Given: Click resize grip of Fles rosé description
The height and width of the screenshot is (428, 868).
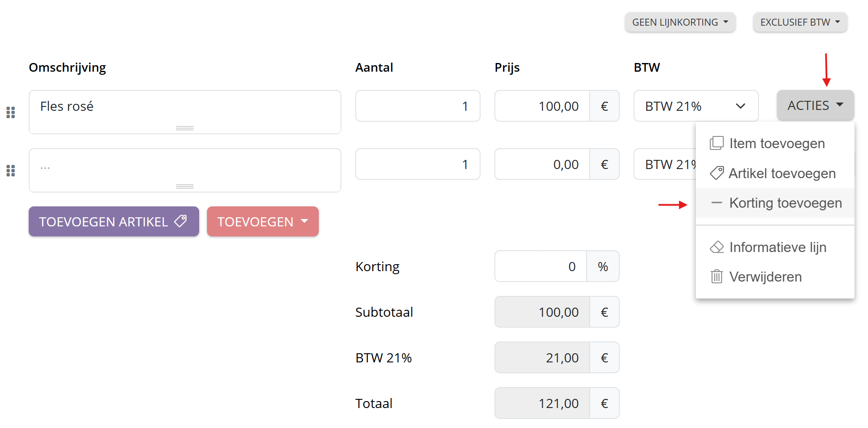Looking at the screenshot, I should [185, 128].
